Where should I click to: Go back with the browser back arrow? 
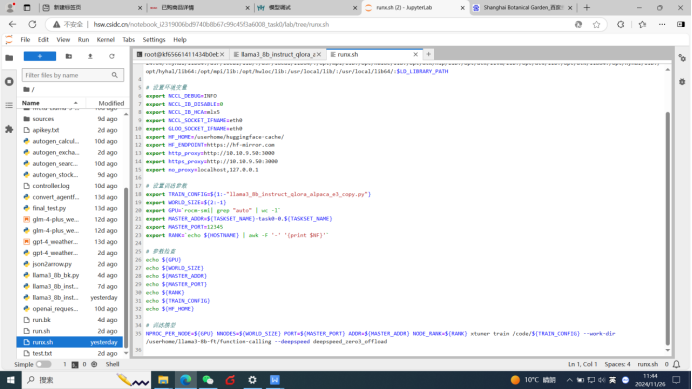[x=12, y=24]
